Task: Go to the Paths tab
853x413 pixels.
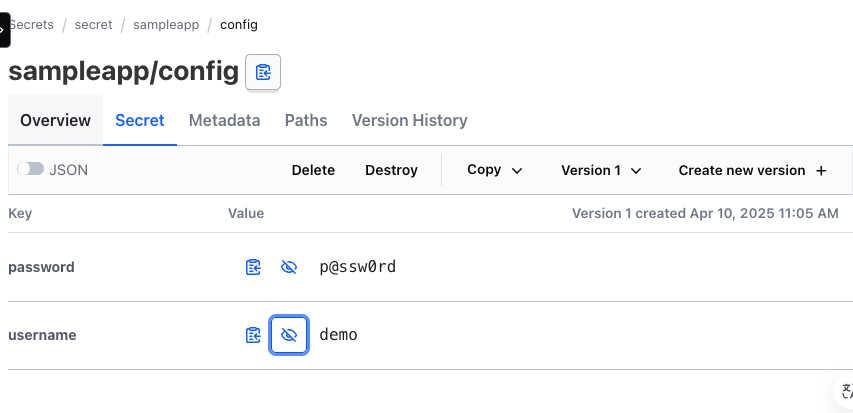Action: (x=306, y=120)
